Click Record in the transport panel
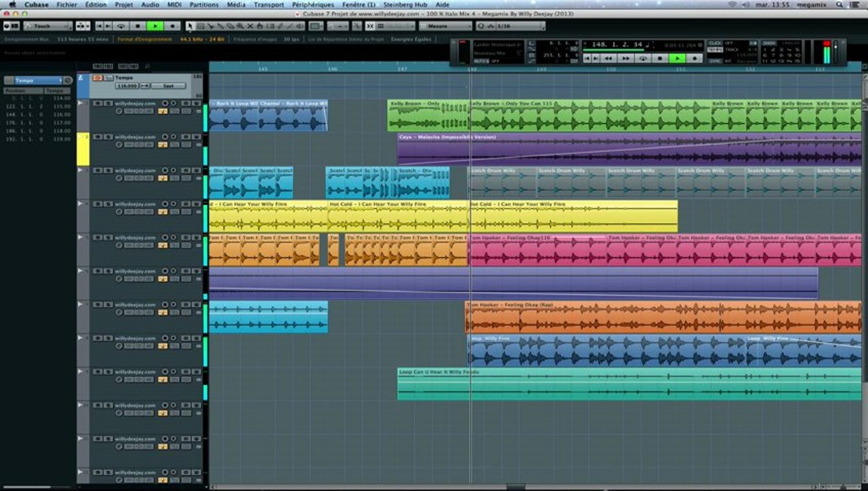 pos(695,58)
